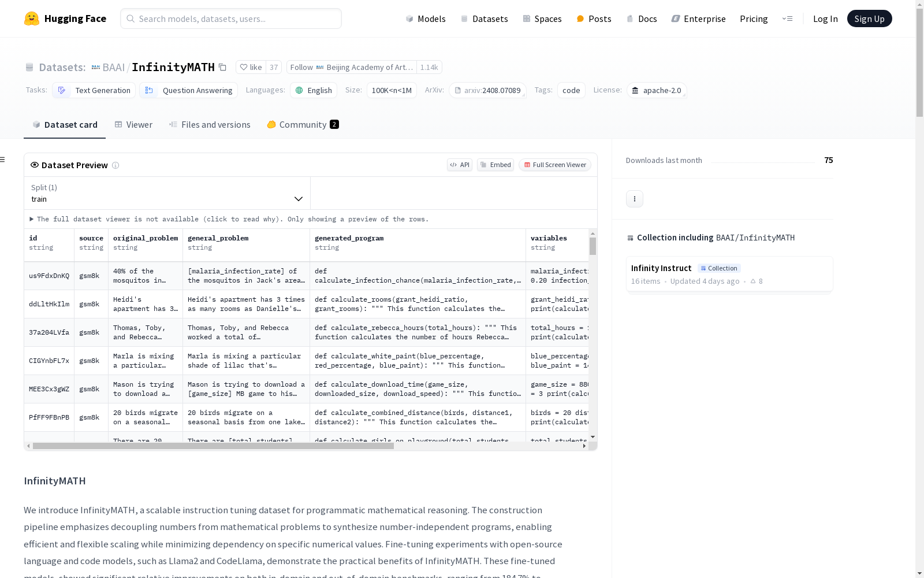
Task: Click the table horizontal scrollbar thumb
Action: click(213, 446)
